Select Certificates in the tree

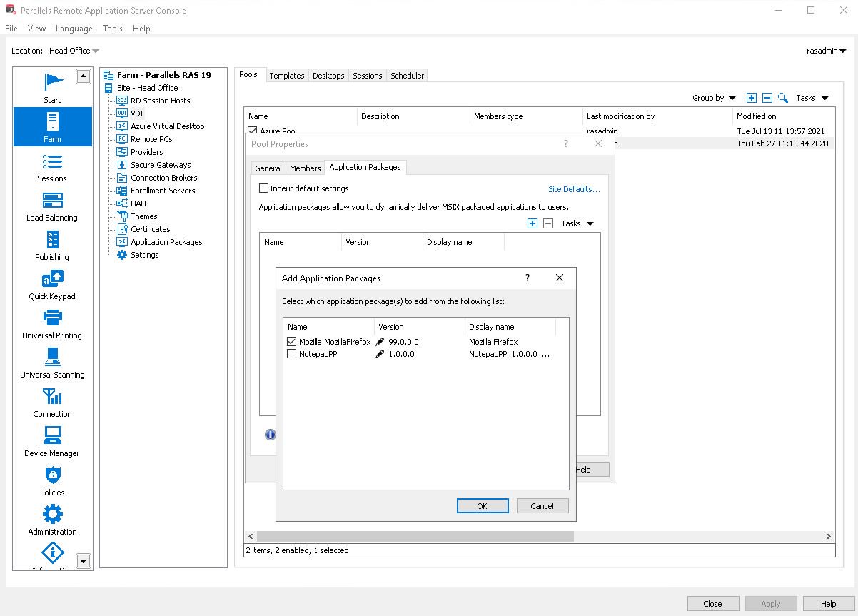tap(150, 229)
